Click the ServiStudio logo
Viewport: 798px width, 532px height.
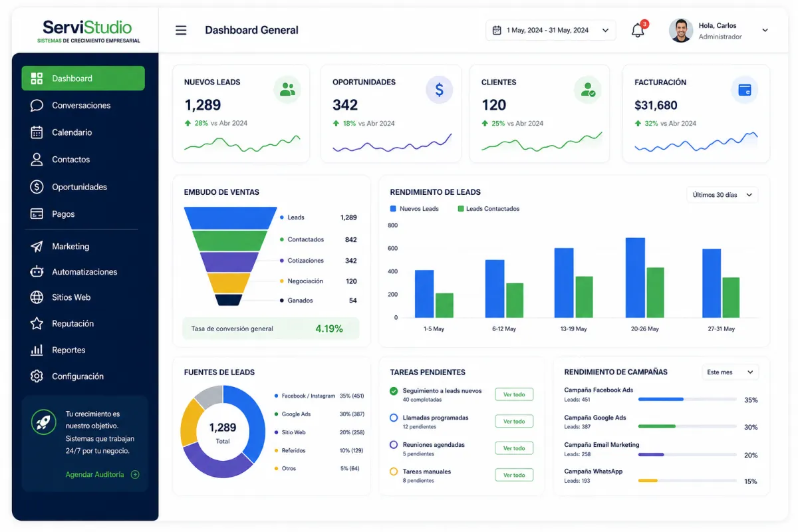pyautogui.click(x=87, y=31)
